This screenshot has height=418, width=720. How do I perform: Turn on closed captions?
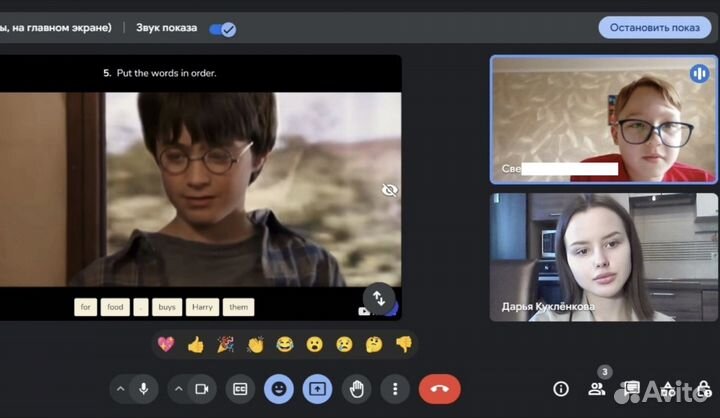tap(240, 388)
